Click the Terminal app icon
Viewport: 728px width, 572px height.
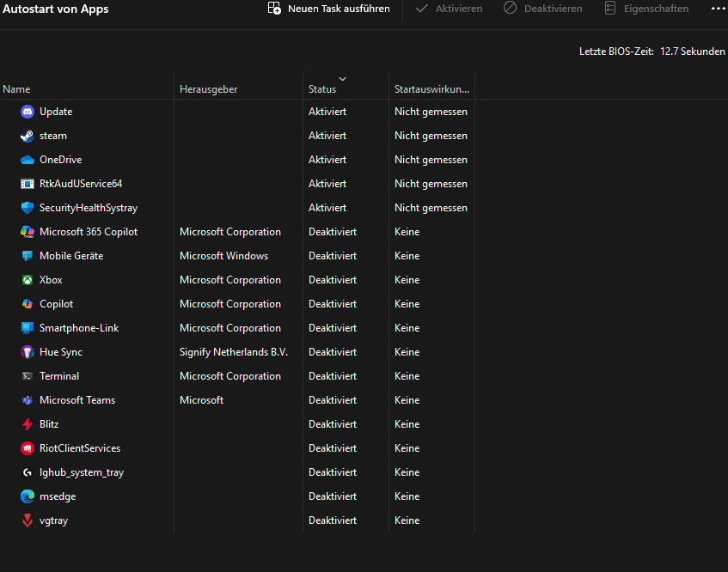click(28, 376)
